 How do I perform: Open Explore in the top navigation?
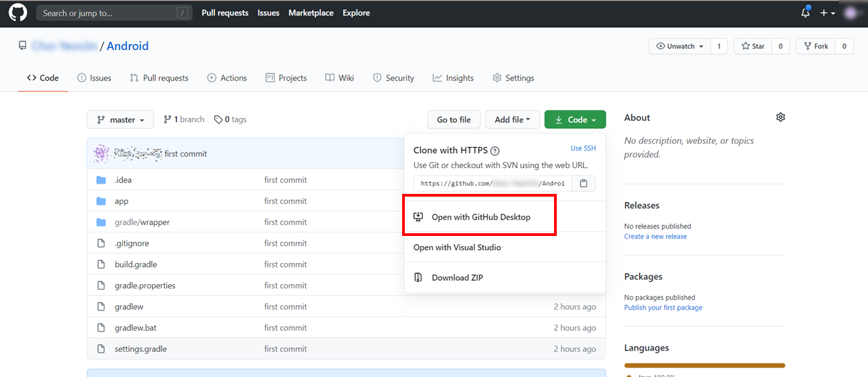pos(356,13)
